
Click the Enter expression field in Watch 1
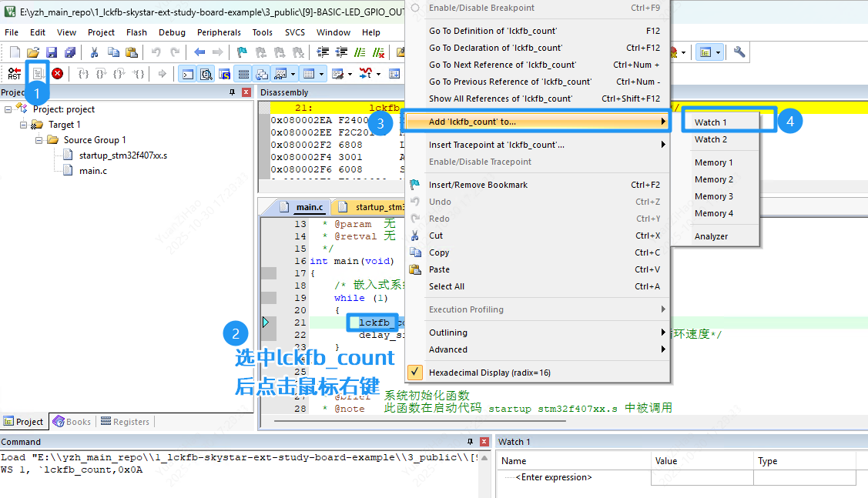click(x=553, y=477)
